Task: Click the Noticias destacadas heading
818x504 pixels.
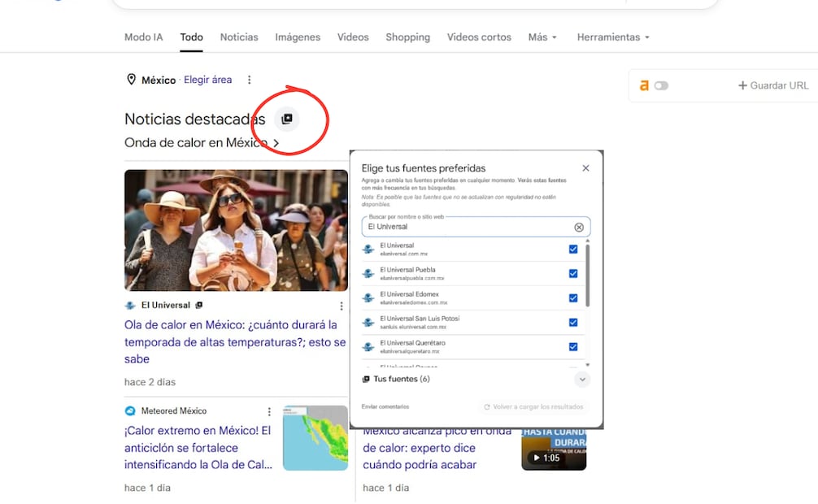Action: (x=194, y=119)
